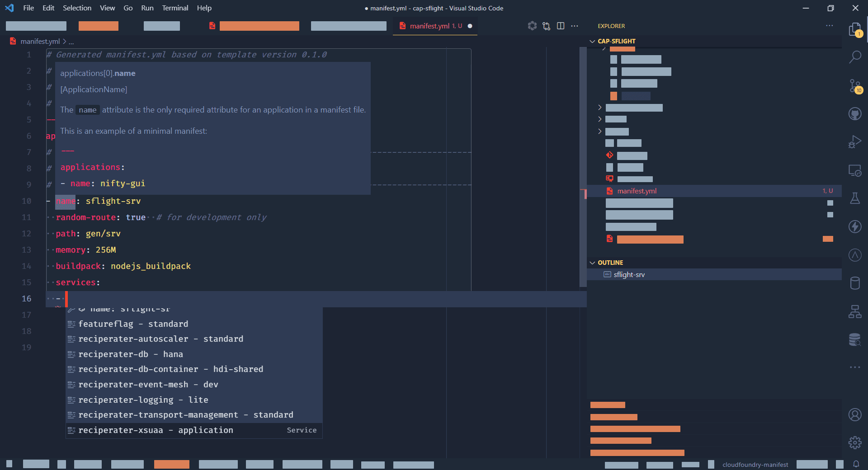Open Remote Explorer view icon
868x470 pixels.
pyautogui.click(x=855, y=170)
